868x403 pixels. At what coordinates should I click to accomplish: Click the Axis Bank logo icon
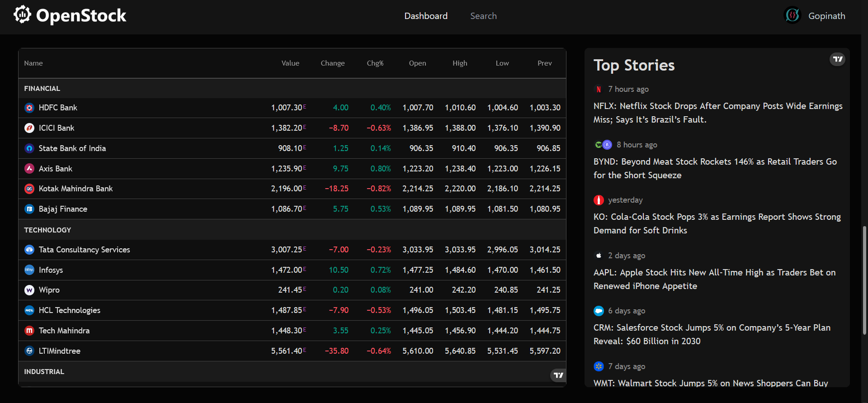click(x=29, y=169)
